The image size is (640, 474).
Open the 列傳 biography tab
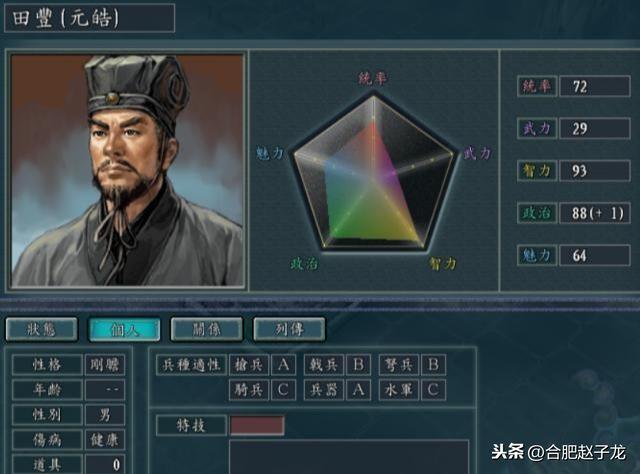pyautogui.click(x=289, y=329)
